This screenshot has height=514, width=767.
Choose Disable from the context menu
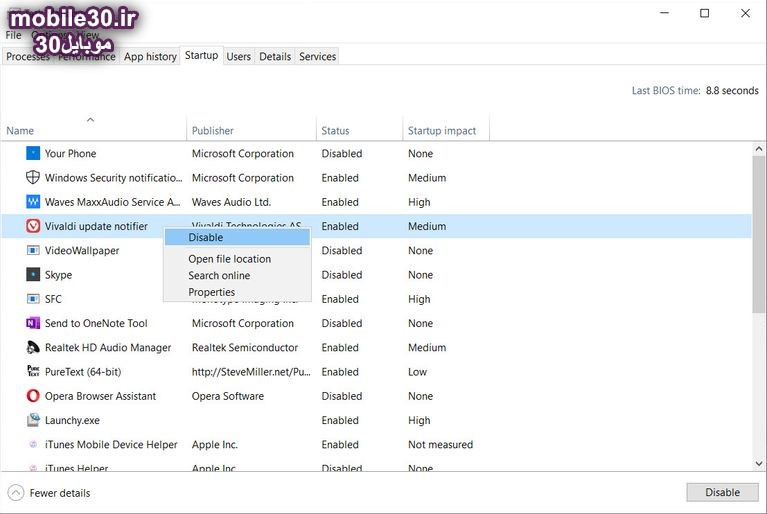pyautogui.click(x=206, y=238)
